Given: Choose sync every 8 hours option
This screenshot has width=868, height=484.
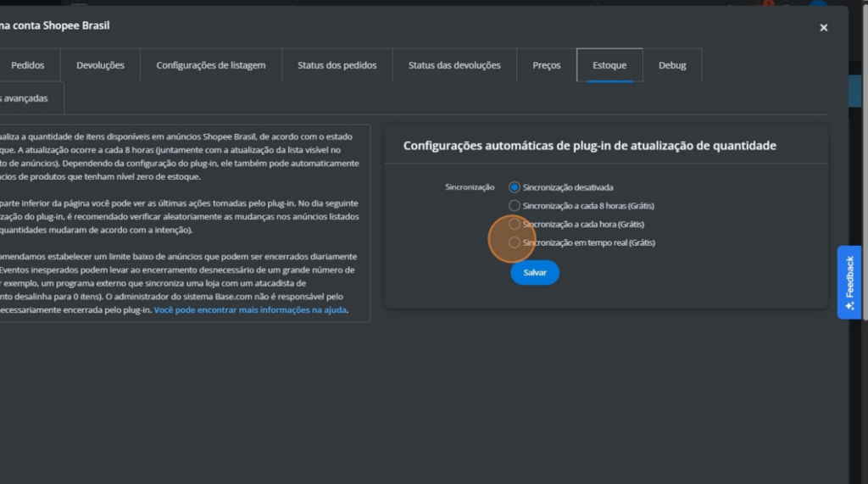Looking at the screenshot, I should 515,205.
